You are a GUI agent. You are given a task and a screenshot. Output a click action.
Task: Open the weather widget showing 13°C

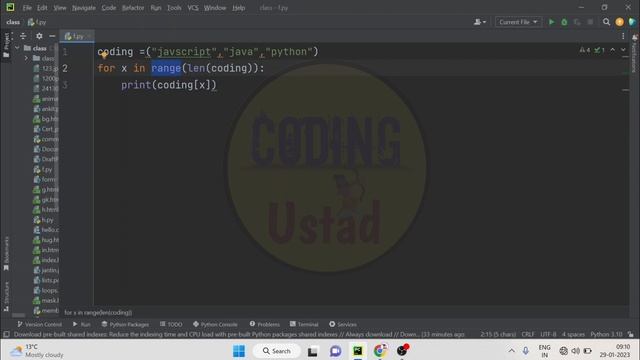click(37, 351)
